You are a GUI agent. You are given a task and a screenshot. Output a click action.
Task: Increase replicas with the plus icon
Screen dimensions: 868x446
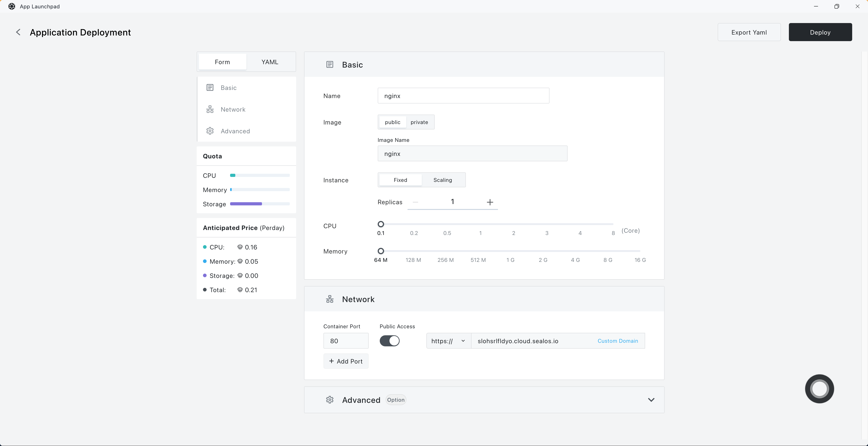(x=490, y=202)
